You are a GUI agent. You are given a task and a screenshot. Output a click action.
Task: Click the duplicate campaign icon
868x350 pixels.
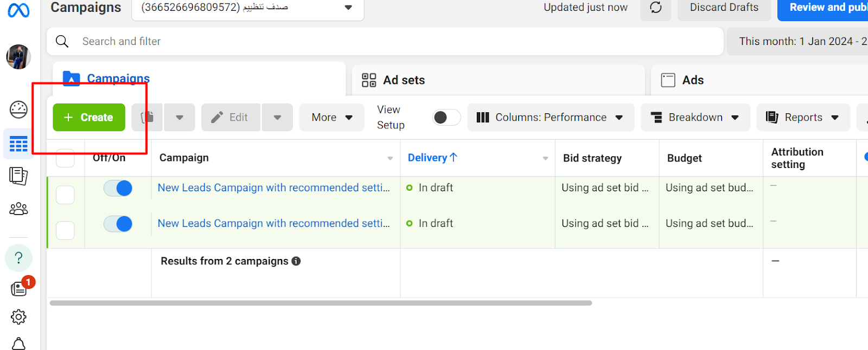(148, 118)
